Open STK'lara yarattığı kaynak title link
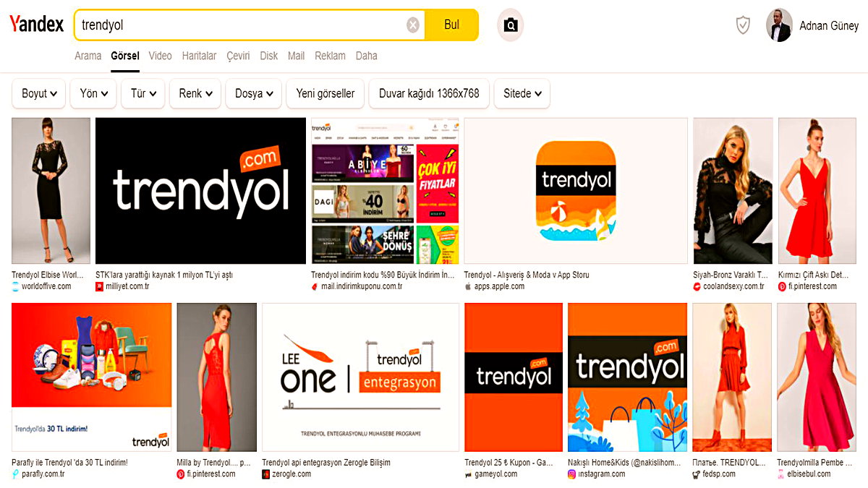Image resolution: width=868 pixels, height=488 pixels. pyautogui.click(x=164, y=275)
